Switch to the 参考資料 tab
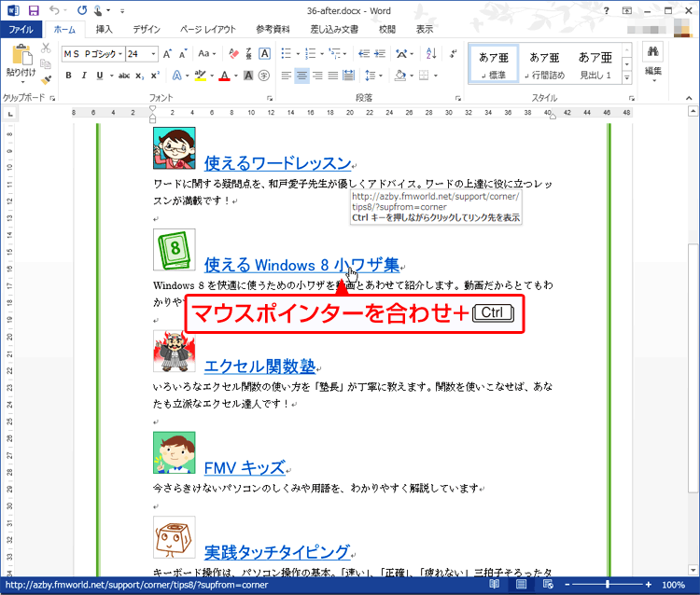700x595 pixels. point(273,30)
